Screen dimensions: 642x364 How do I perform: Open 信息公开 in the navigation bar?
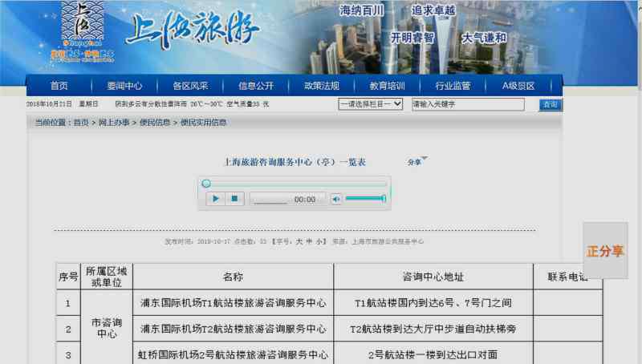click(256, 86)
